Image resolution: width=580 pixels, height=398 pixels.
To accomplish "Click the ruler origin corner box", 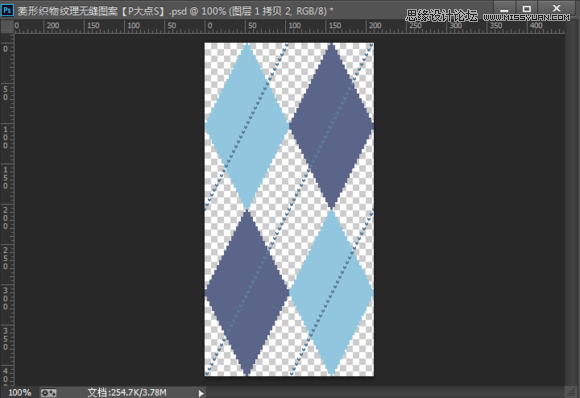I will [x=7, y=27].
